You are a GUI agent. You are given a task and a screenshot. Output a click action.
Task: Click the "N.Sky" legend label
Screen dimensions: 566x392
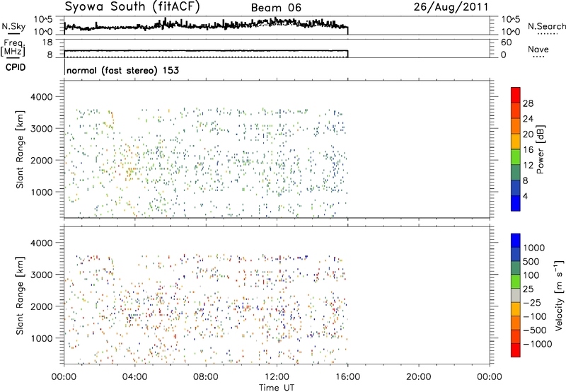click(13, 26)
